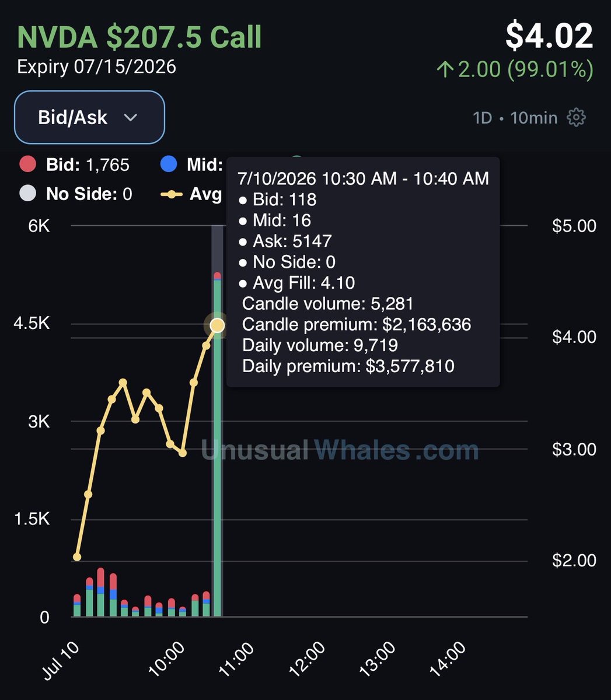Image resolution: width=611 pixels, height=700 pixels.
Task: Toggle the red Bid legend dot
Action: coord(28,164)
